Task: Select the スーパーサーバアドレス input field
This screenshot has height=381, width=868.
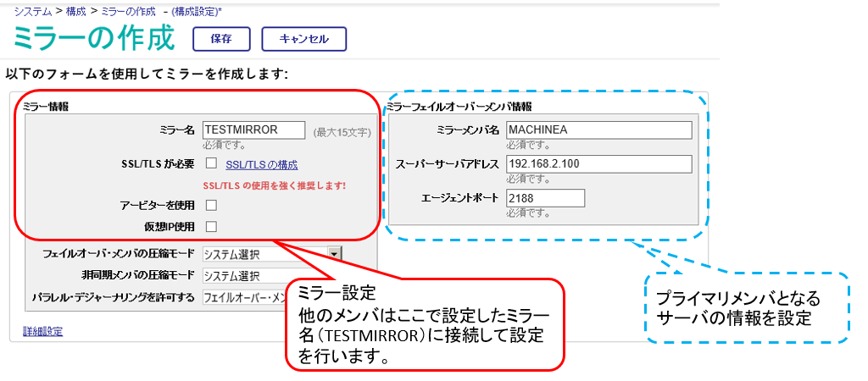Action: (x=598, y=163)
